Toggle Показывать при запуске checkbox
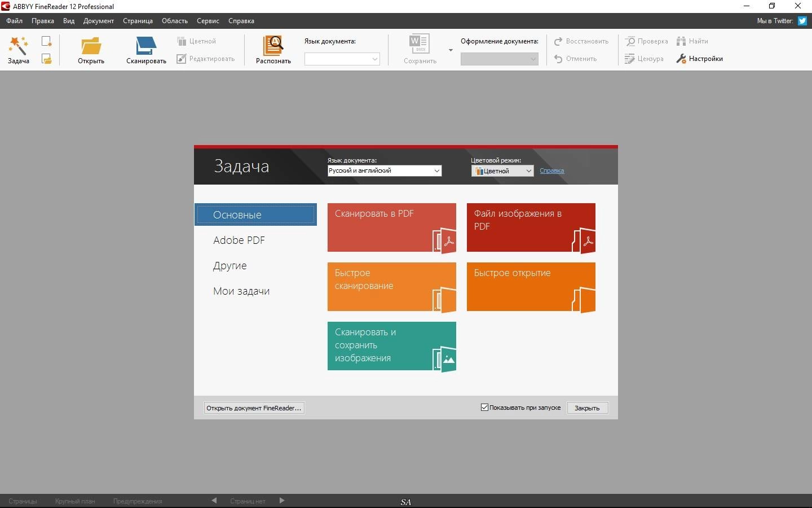 (484, 408)
